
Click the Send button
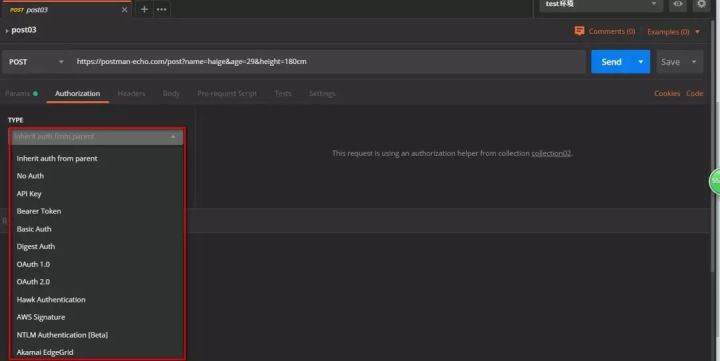click(x=612, y=62)
